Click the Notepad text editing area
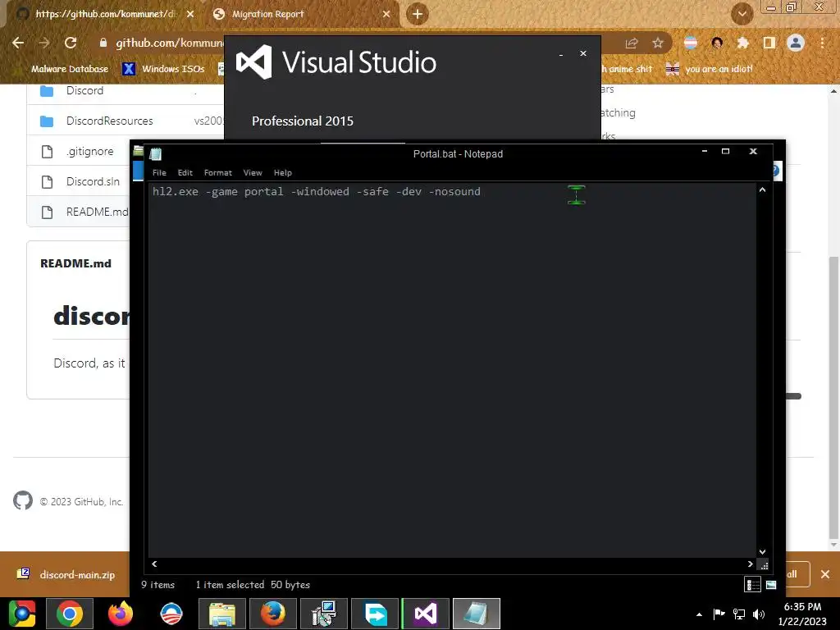 (x=453, y=370)
